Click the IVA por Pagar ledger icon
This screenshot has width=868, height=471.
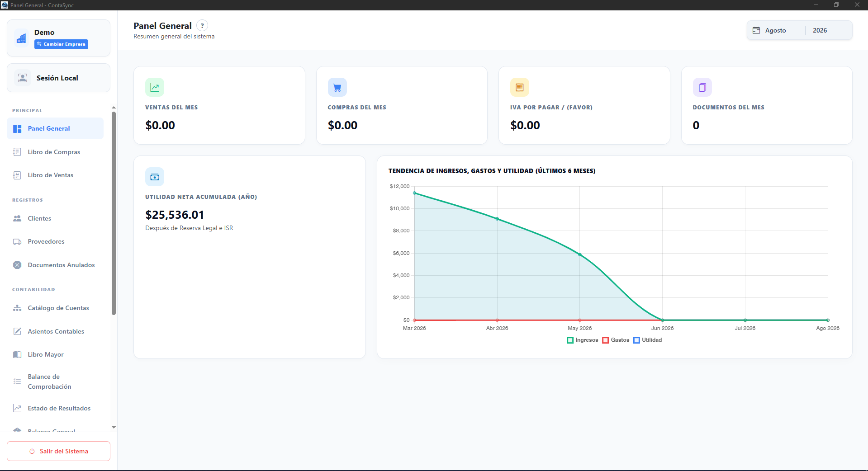click(x=520, y=87)
